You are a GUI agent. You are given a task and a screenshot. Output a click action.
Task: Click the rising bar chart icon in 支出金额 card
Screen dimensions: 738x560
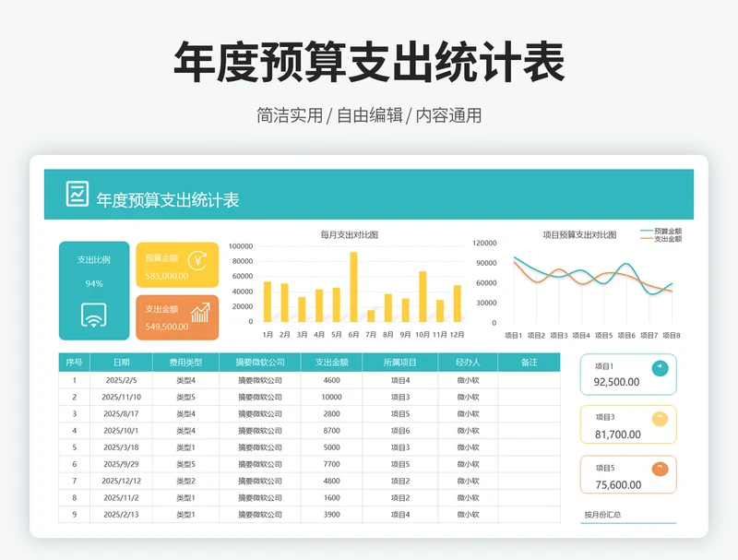(200, 313)
